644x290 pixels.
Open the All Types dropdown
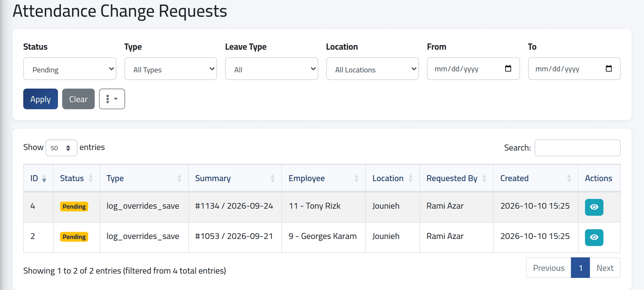tap(171, 69)
